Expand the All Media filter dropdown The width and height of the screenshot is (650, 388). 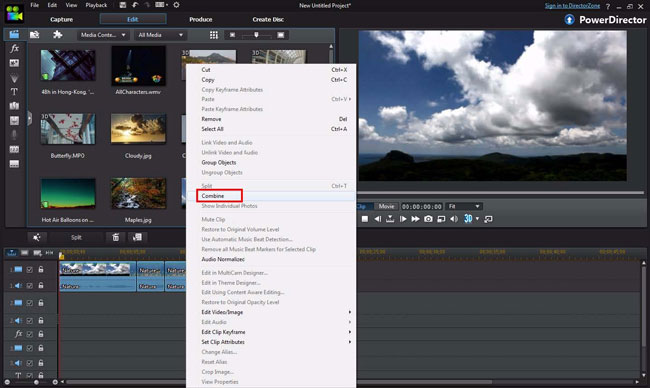(160, 35)
